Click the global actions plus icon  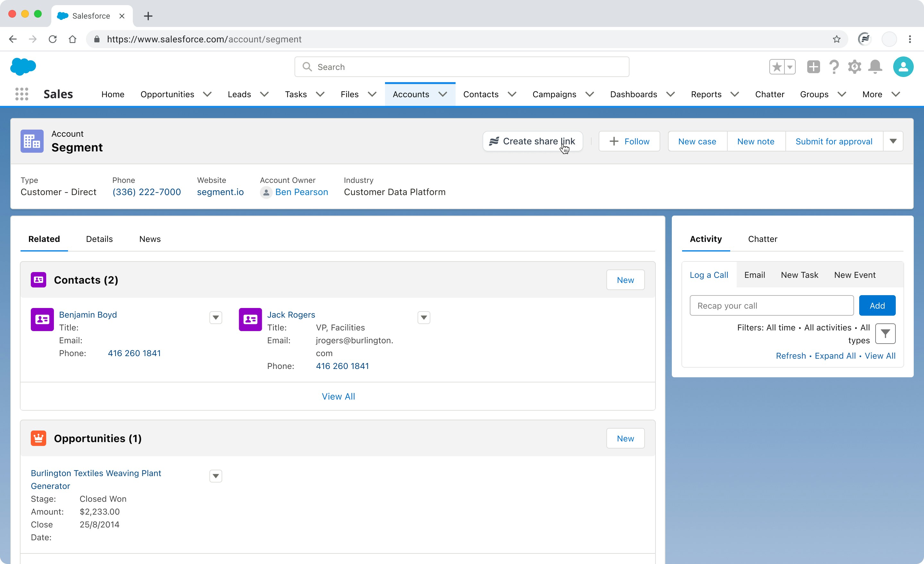(x=813, y=67)
